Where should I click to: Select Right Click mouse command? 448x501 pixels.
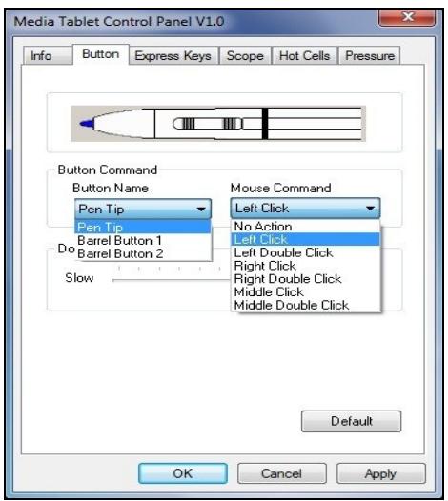tap(305, 266)
